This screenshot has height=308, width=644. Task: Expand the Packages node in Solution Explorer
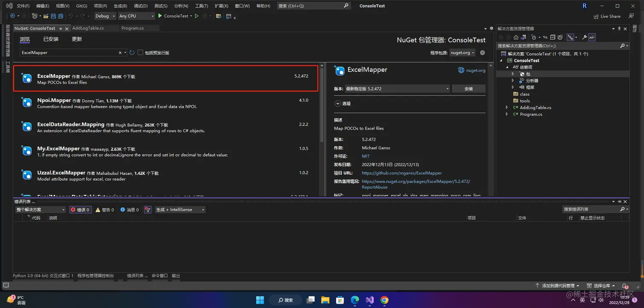pos(513,74)
